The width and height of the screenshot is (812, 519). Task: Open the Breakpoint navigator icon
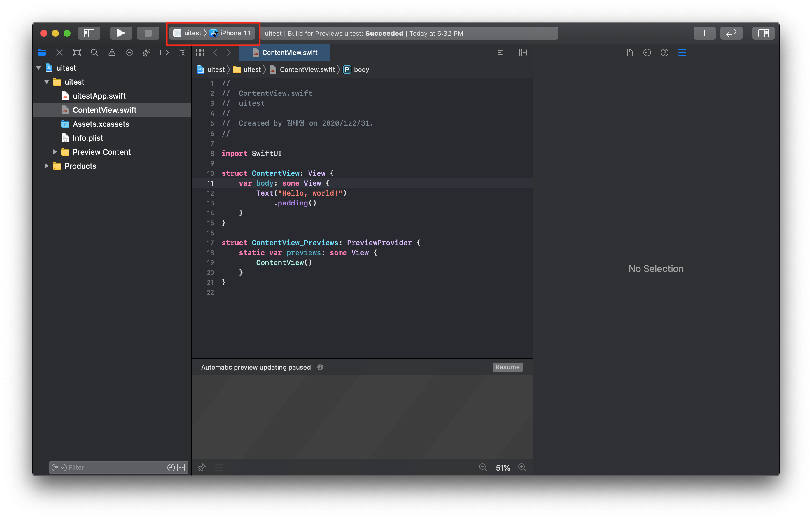tap(164, 53)
